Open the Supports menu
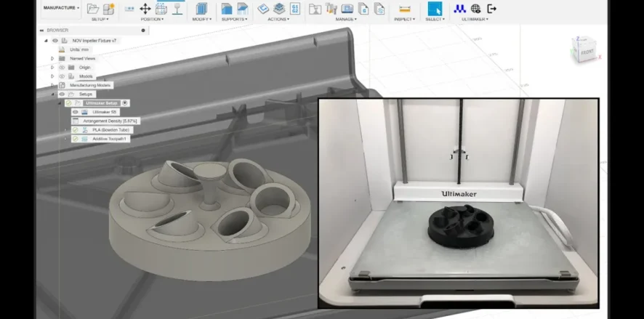The width and height of the screenshot is (644, 319). 233,20
